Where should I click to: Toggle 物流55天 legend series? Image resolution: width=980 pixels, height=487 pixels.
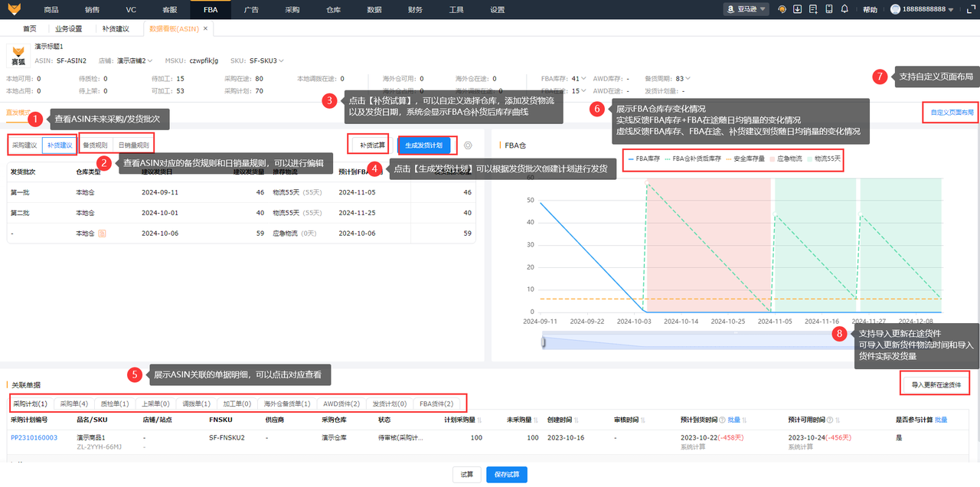point(823,159)
